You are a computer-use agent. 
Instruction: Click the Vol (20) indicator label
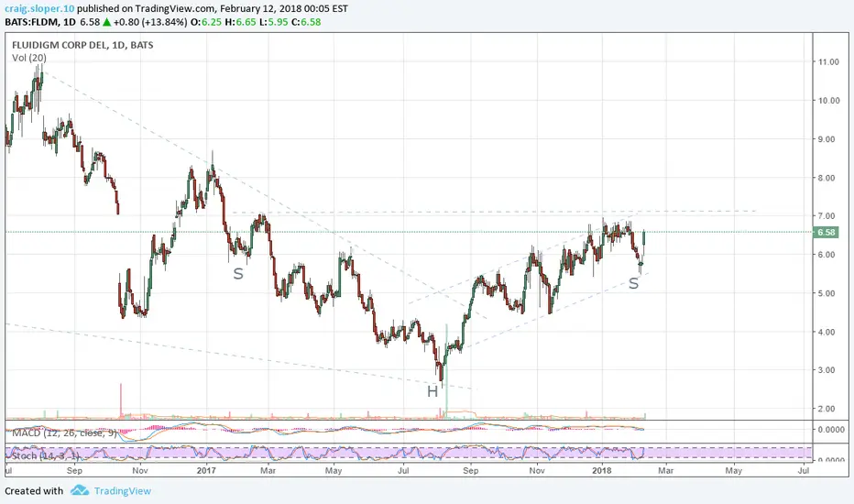click(x=29, y=58)
